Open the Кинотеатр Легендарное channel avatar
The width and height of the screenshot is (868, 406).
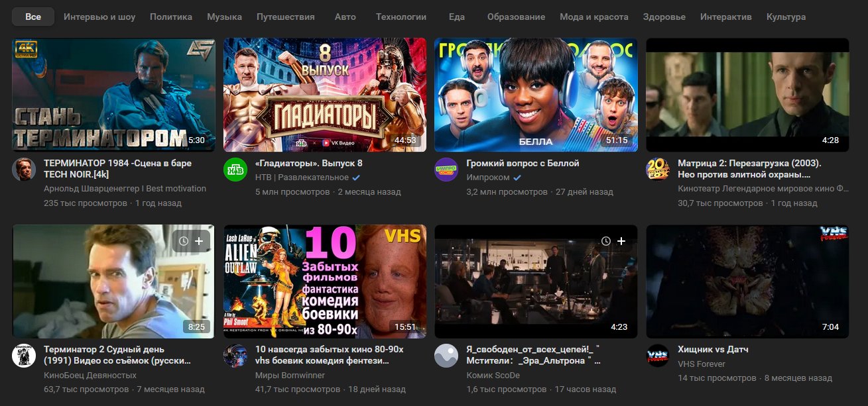coord(658,170)
